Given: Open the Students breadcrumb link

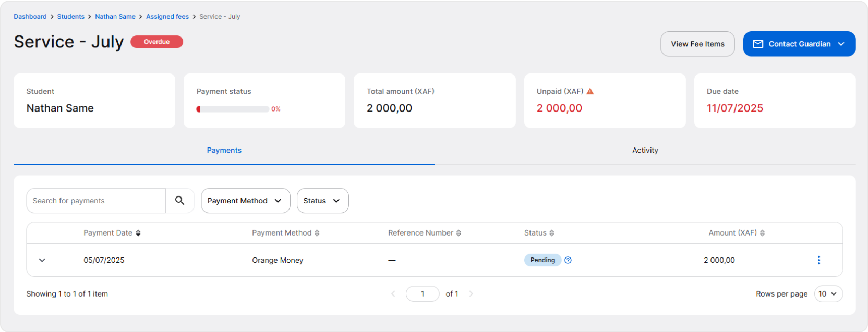Looking at the screenshot, I should click(x=71, y=17).
